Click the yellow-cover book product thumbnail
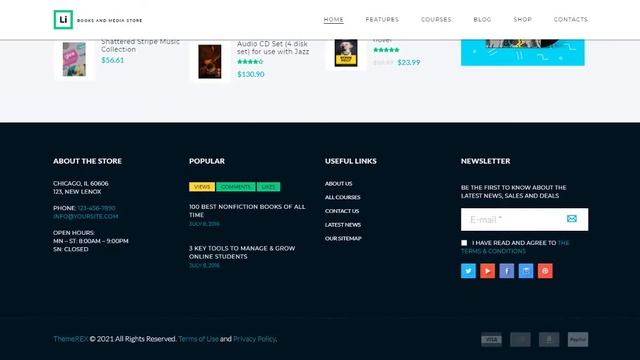 coord(346,53)
